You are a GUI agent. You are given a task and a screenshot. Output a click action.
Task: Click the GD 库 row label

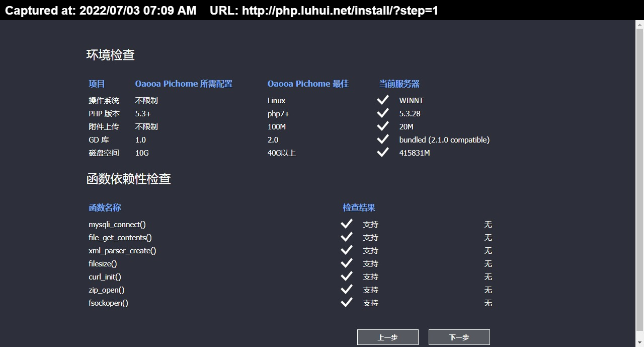pos(99,140)
